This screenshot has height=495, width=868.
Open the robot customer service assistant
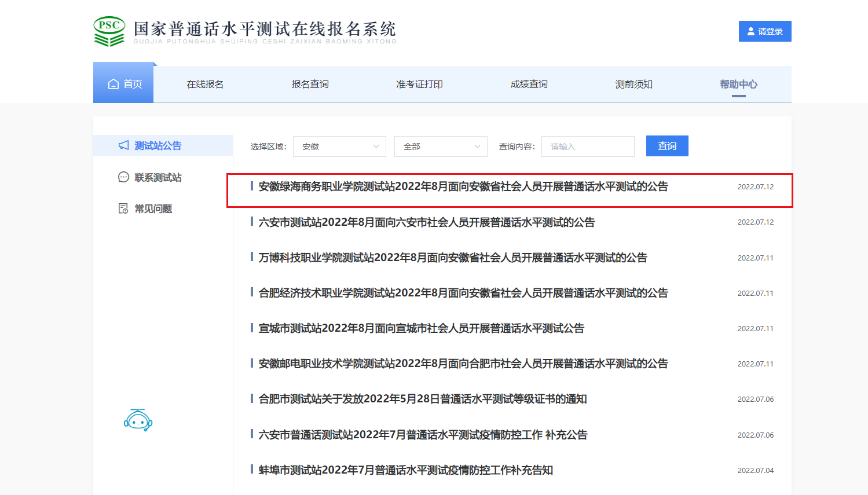tap(138, 420)
